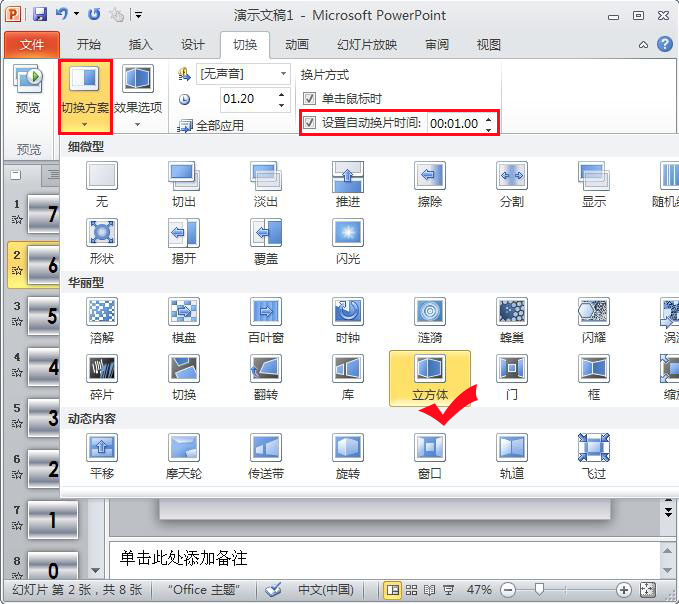This screenshot has width=679, height=604.
Task: Apply the 揭开 uncover transition
Action: (x=184, y=242)
